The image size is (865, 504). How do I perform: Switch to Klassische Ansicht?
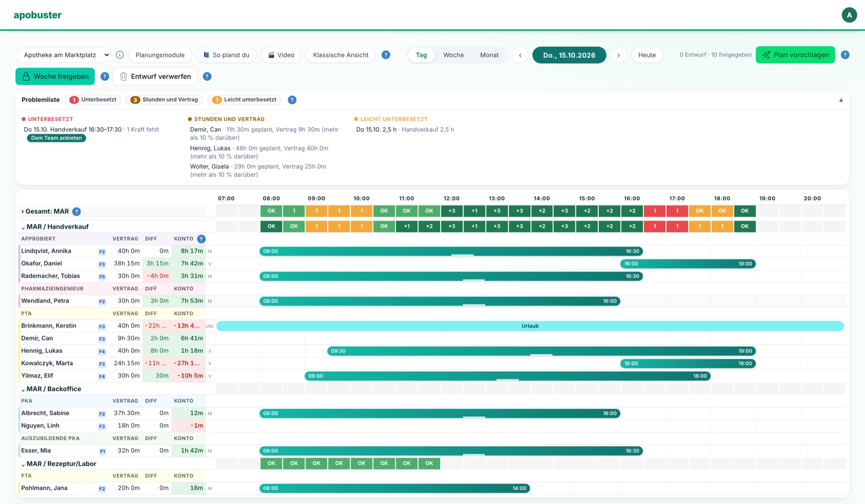pyautogui.click(x=341, y=55)
